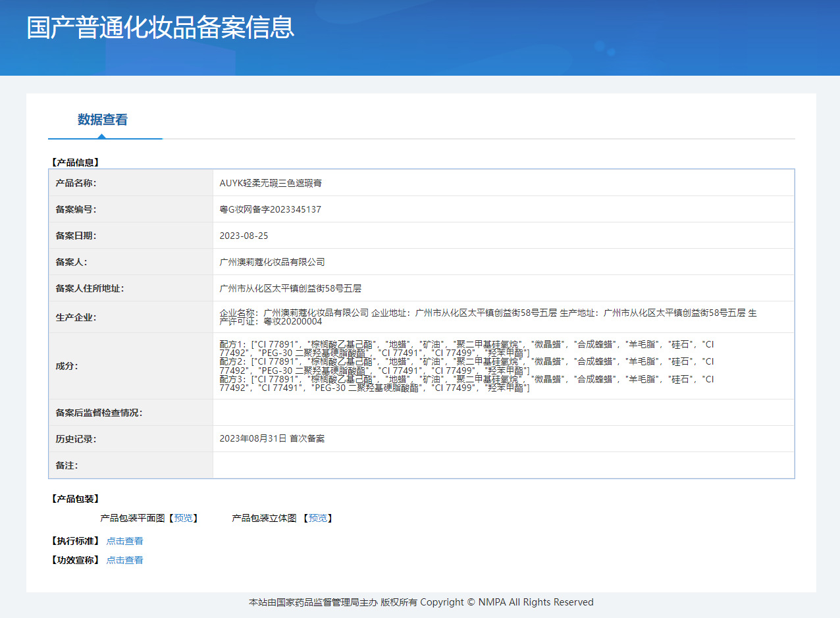Click the 备案人 value 广州澳莉蔻化妆品有限公司
Viewport: 840px width, 618px height.
tap(272, 262)
